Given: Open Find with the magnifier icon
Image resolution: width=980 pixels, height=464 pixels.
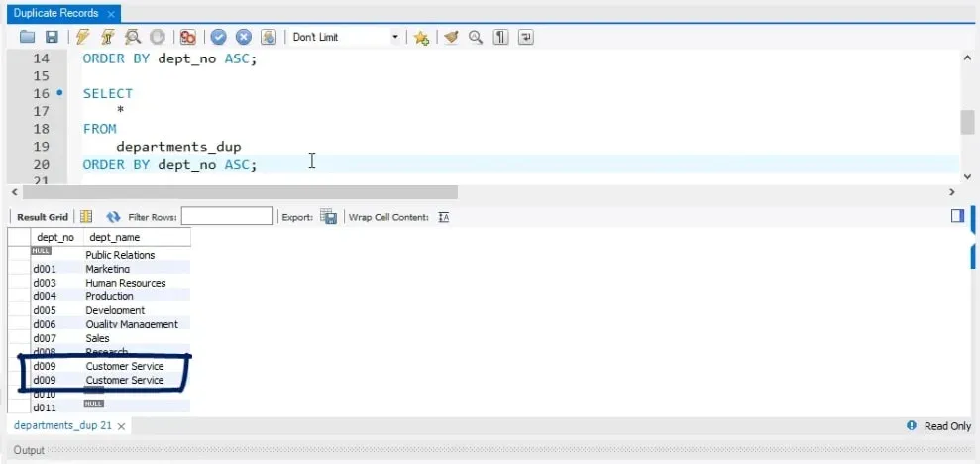Looking at the screenshot, I should (476, 37).
